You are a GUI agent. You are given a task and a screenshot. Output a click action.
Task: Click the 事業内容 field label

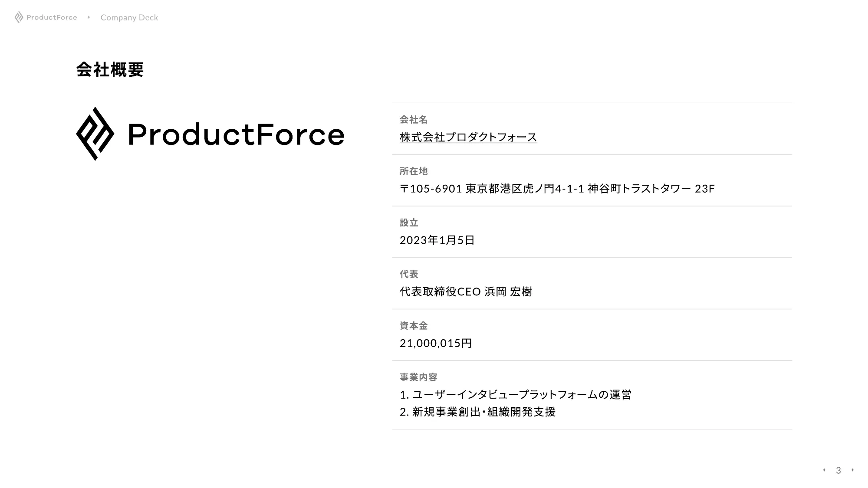click(418, 377)
